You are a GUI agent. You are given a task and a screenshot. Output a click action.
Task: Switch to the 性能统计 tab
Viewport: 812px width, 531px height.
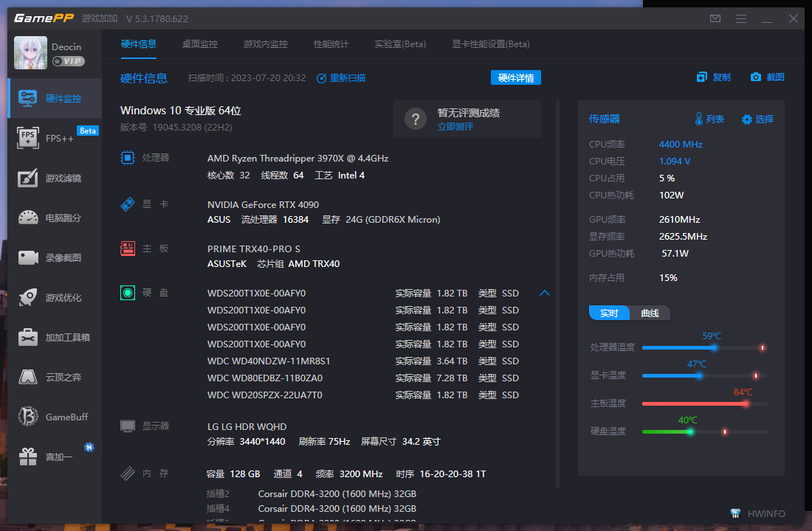pyautogui.click(x=331, y=44)
